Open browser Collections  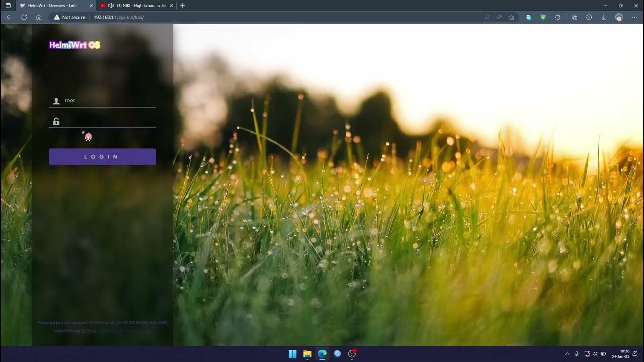(x=574, y=17)
